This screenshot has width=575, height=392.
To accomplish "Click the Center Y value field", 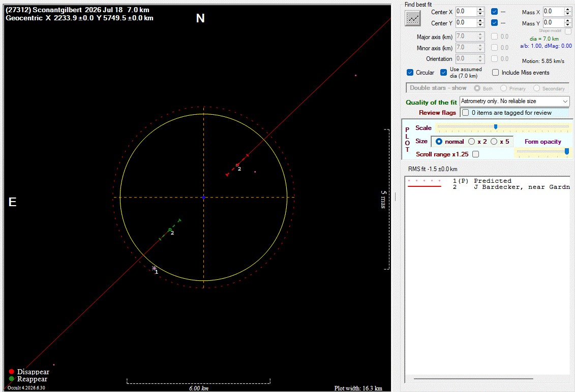I will click(x=466, y=23).
